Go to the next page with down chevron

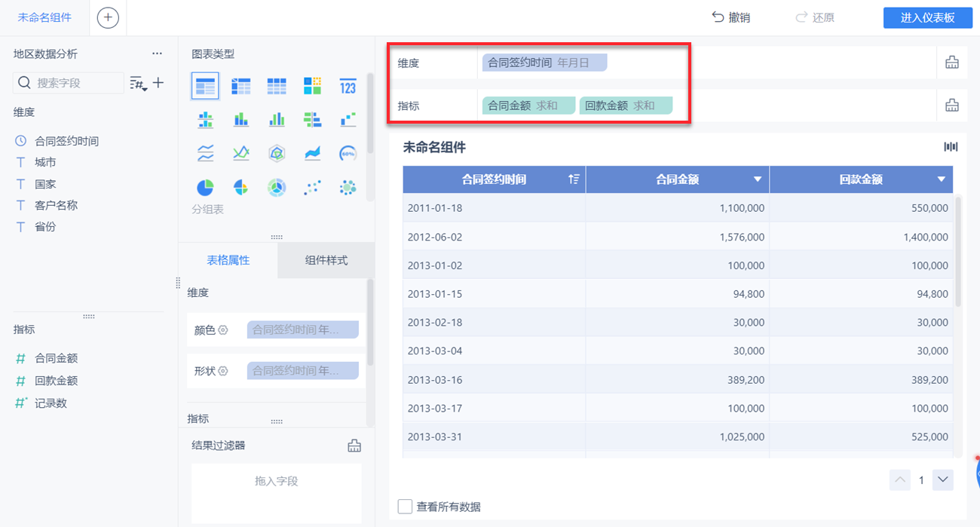pyautogui.click(x=943, y=480)
